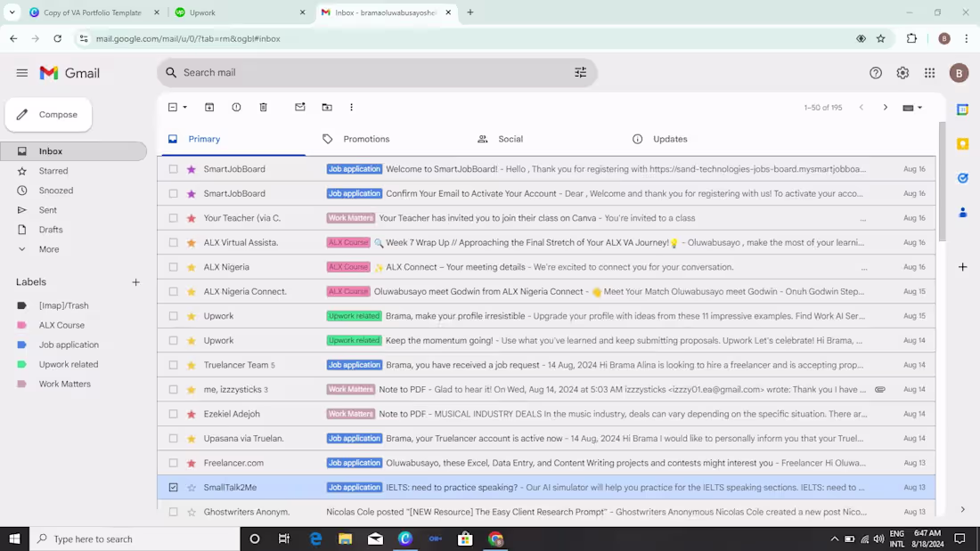Report the selected email as spam

(x=236, y=107)
